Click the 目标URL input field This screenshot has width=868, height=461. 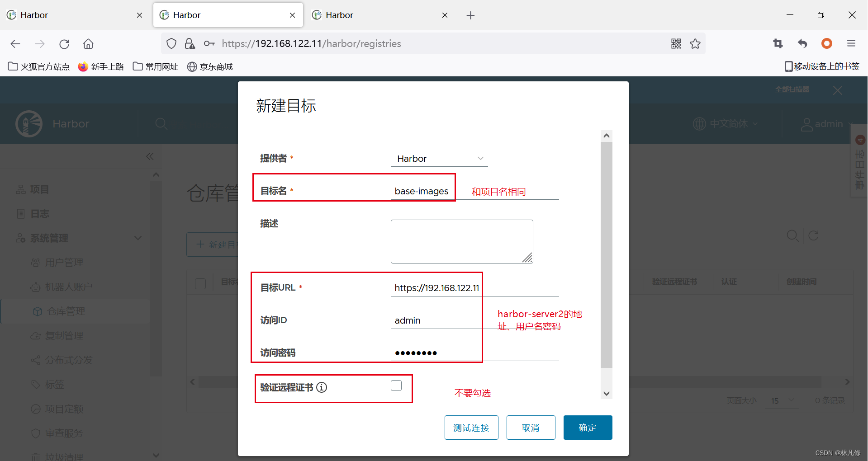tap(474, 288)
